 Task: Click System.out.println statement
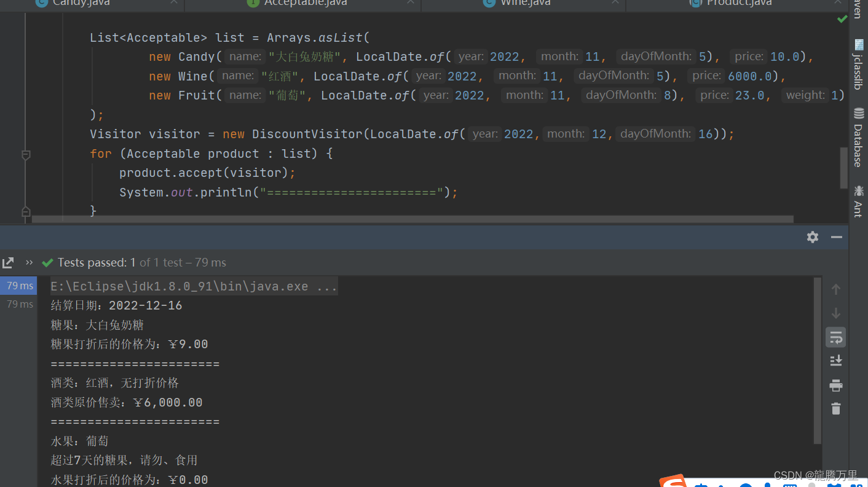289,192
